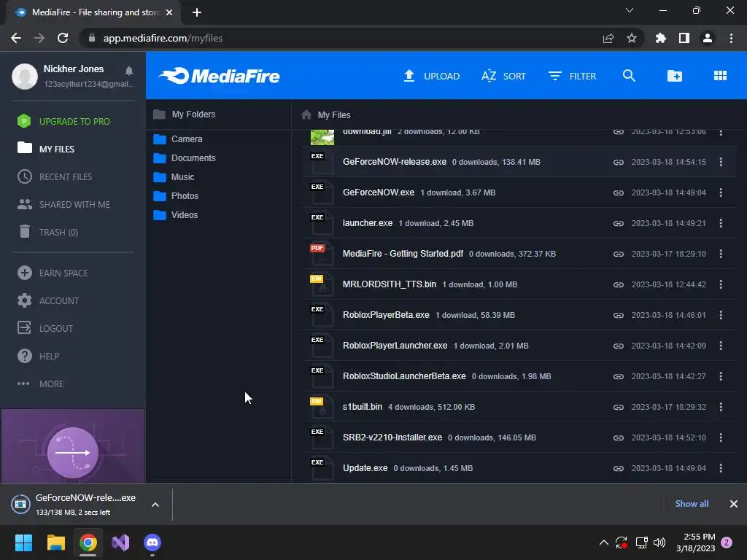Click the search magnifier icon
The width and height of the screenshot is (747, 560).
[629, 75]
